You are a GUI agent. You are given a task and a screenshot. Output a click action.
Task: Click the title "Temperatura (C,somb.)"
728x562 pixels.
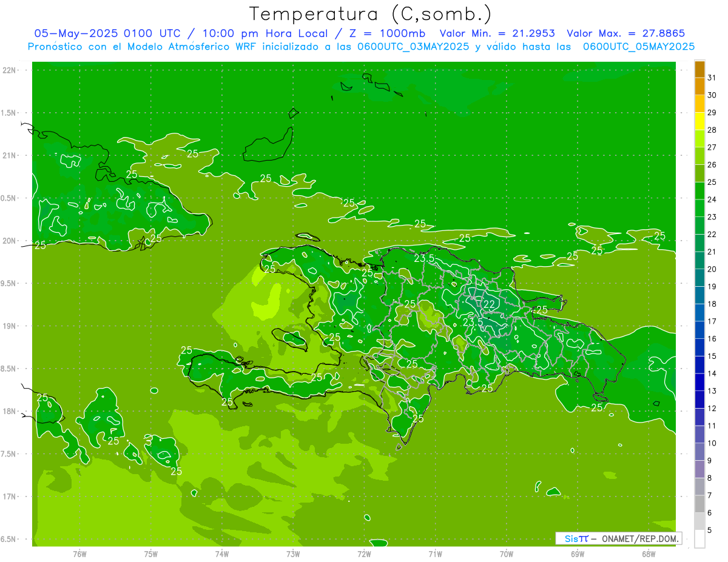coord(371,14)
